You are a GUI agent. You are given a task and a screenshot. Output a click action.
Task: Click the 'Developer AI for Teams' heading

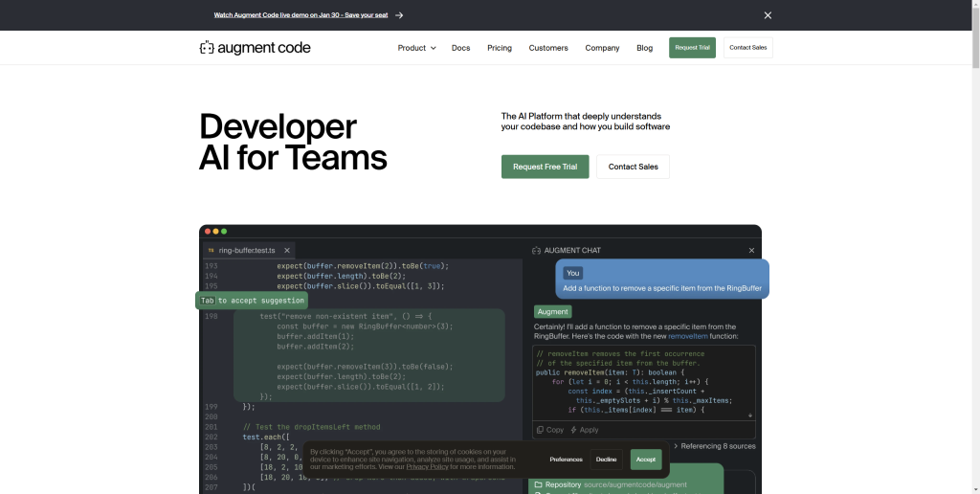[293, 142]
